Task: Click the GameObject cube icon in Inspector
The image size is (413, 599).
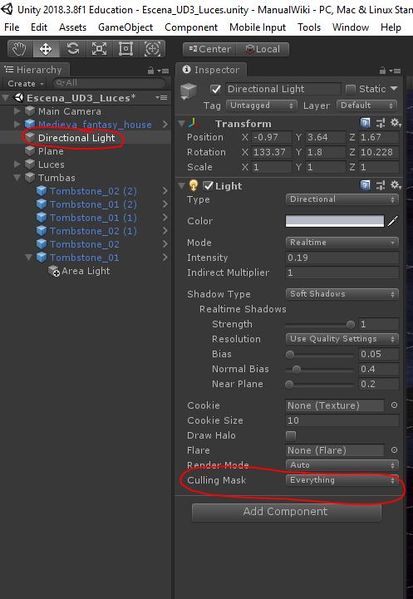Action: click(x=189, y=92)
